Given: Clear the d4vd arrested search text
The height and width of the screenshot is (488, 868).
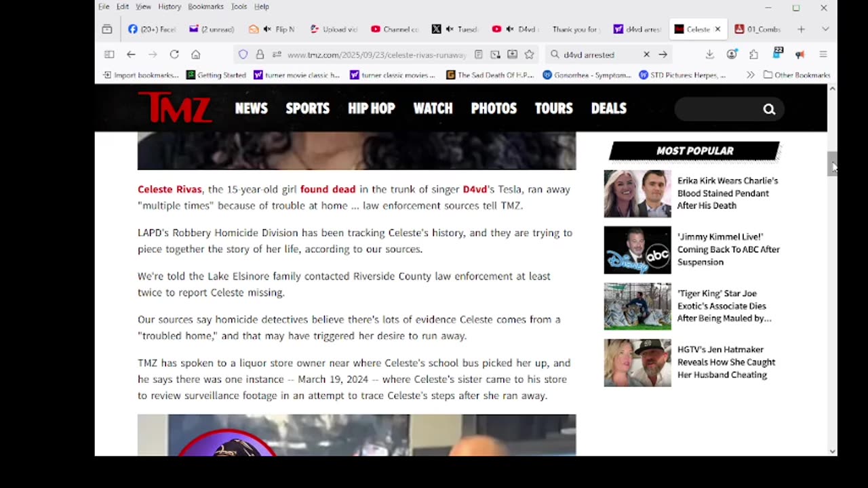Looking at the screenshot, I should click(646, 54).
